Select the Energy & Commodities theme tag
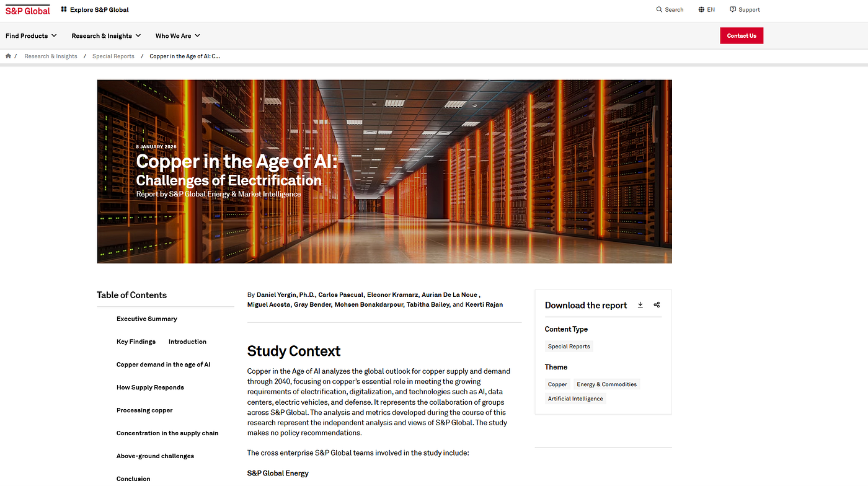 tap(607, 384)
